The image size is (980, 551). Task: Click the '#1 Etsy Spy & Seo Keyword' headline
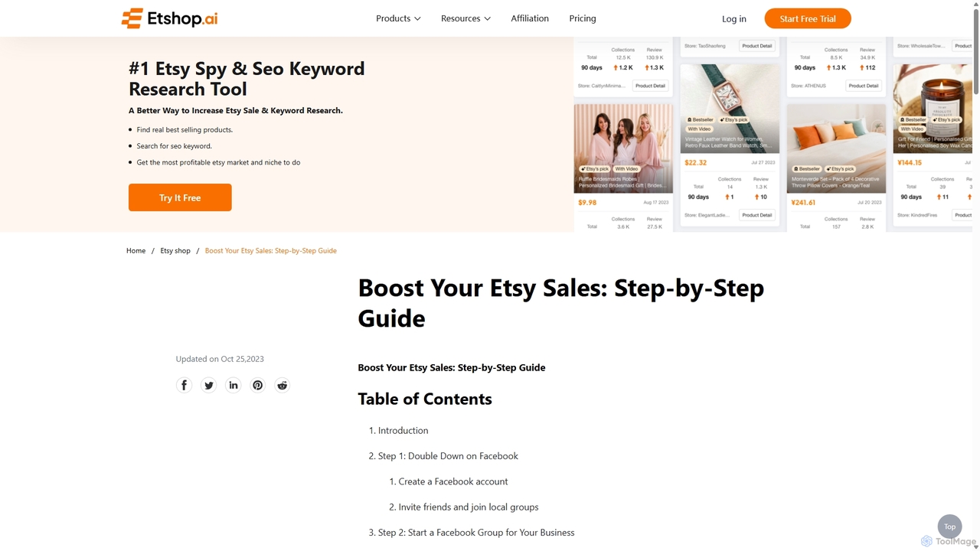click(x=247, y=79)
